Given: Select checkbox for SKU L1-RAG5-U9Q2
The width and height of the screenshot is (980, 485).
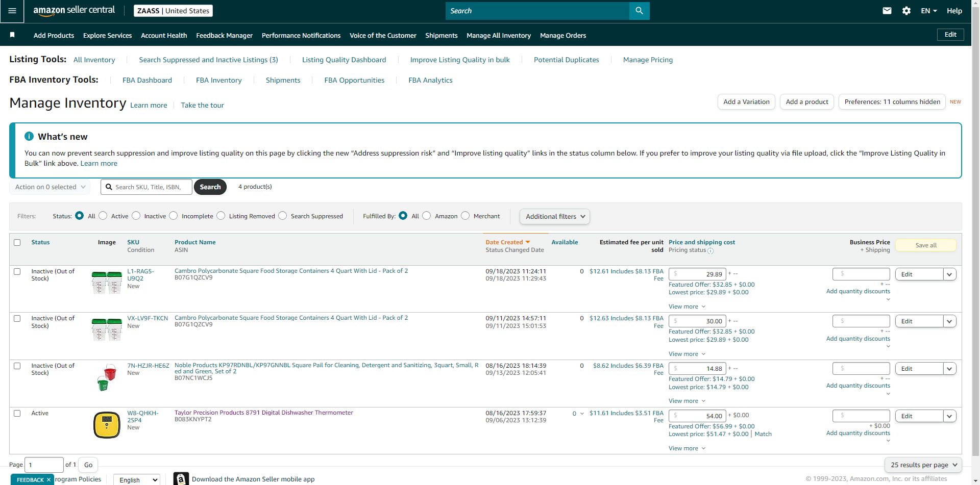Looking at the screenshot, I should [17, 272].
